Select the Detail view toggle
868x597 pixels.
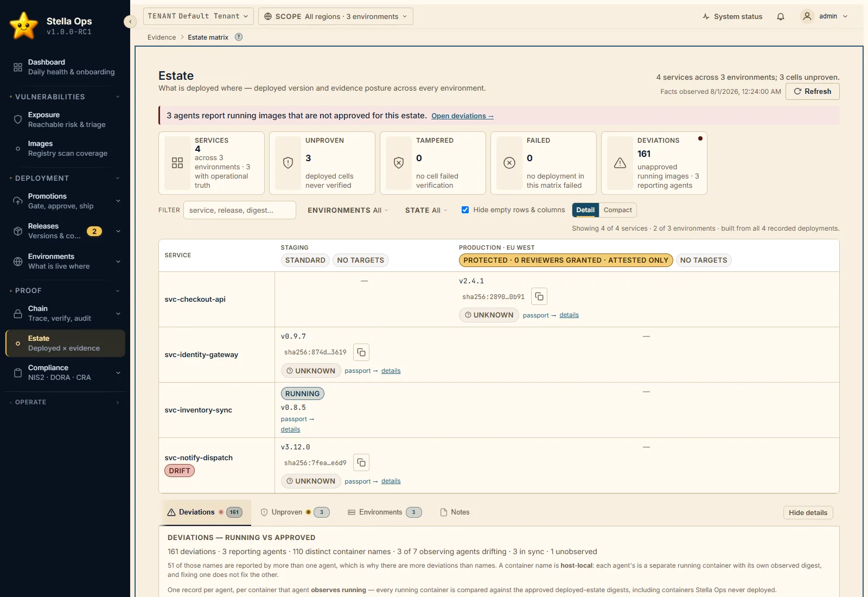[585, 210]
